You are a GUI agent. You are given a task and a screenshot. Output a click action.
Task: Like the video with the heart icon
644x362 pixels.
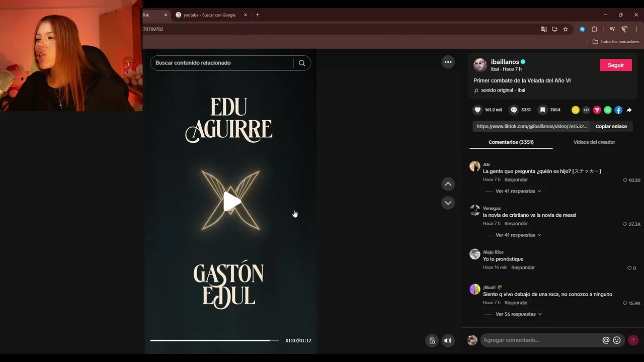(477, 110)
